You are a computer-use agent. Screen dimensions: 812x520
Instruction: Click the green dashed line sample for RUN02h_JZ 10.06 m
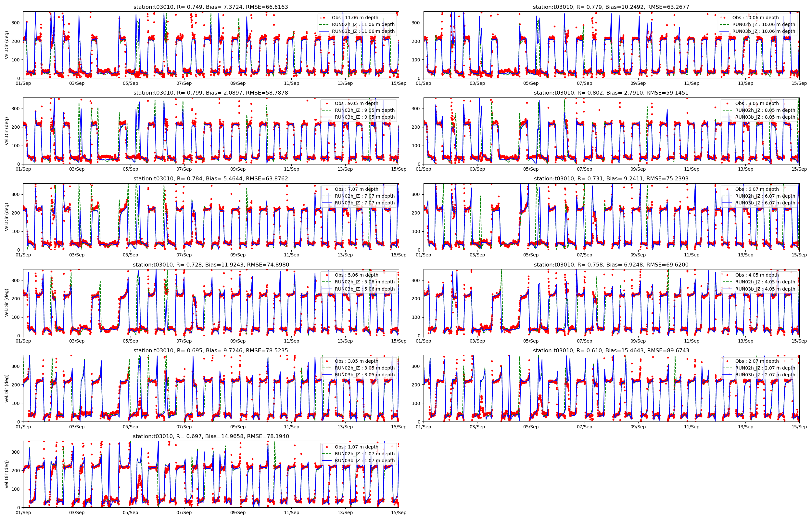tap(724, 24)
